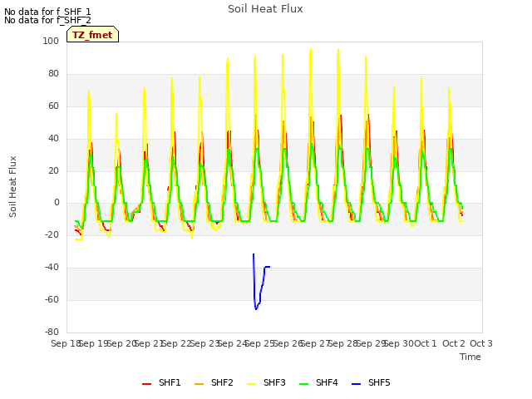Click the Soil Heat Flux chart title
Viewport: 532px width, 399px height.
click(265, 9)
